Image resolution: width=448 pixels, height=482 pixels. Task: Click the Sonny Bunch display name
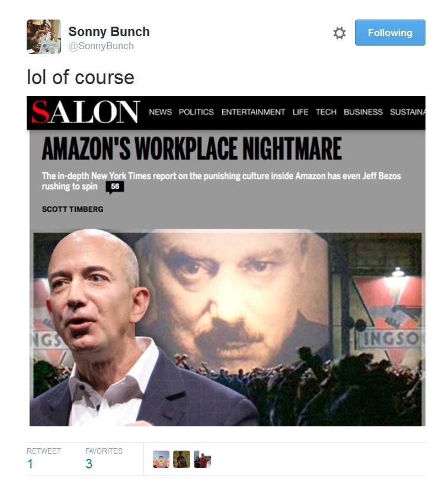point(109,31)
